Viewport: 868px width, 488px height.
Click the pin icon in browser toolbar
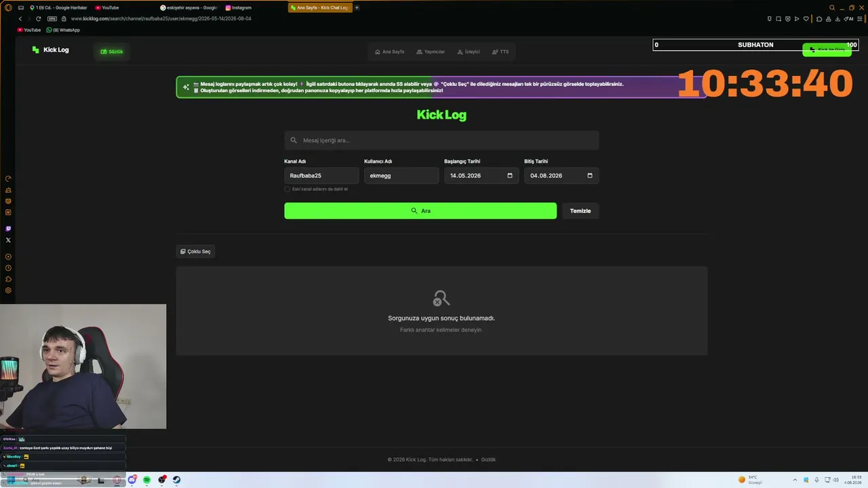pos(769,18)
